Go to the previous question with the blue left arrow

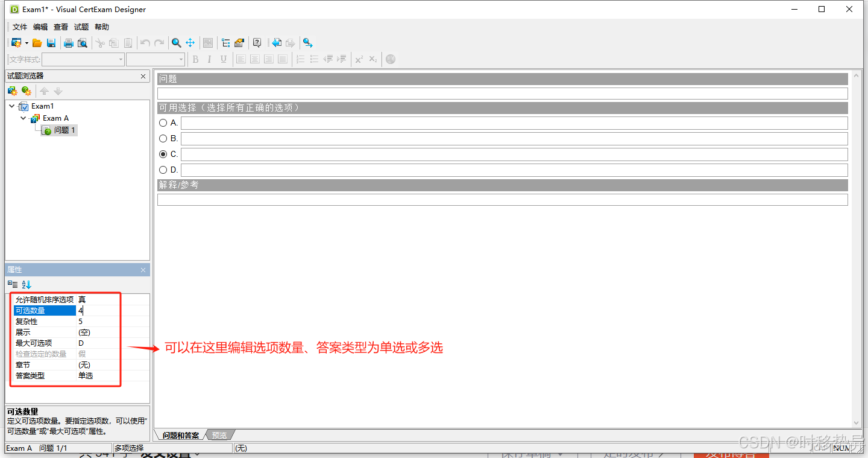(x=277, y=43)
